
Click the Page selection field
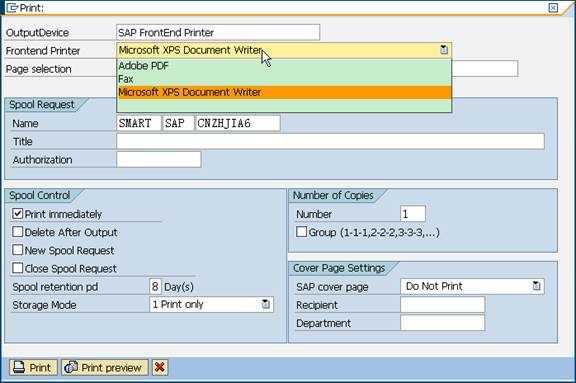click(484, 69)
